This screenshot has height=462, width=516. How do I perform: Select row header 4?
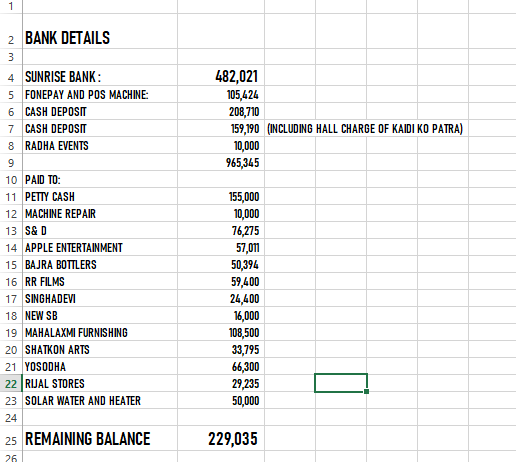(x=11, y=75)
